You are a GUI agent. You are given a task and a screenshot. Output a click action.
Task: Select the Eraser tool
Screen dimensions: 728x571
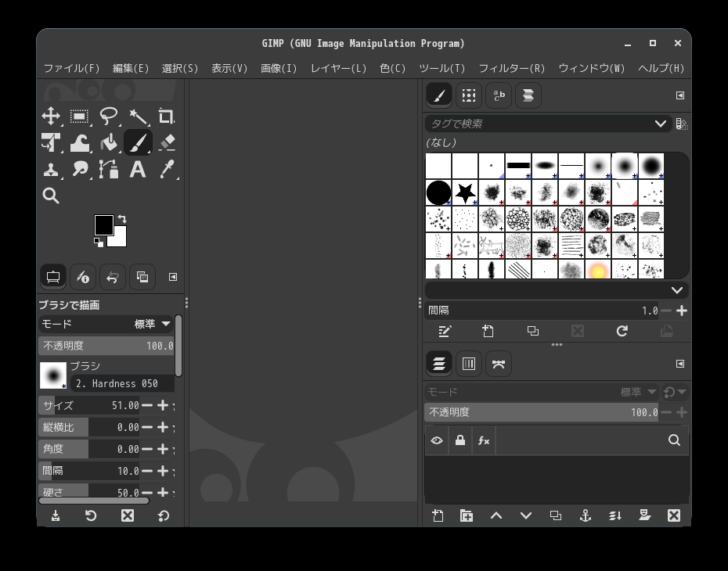point(166,143)
